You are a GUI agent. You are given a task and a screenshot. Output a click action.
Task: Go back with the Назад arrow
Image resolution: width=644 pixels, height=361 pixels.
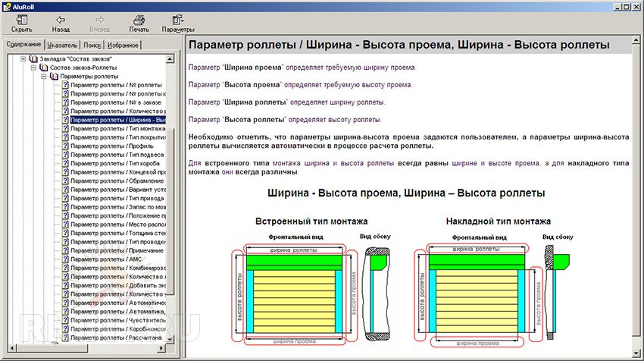[x=61, y=20]
